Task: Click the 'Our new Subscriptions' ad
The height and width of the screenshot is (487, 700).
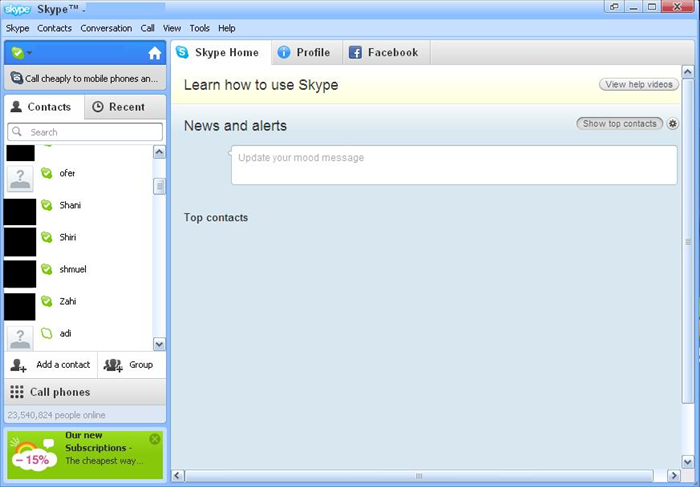Action: [x=85, y=454]
